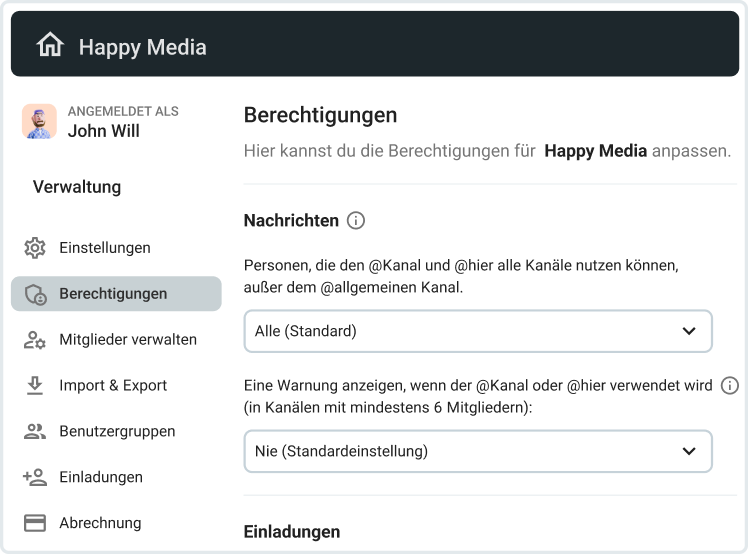Click the Happy Media header title

coord(143,47)
